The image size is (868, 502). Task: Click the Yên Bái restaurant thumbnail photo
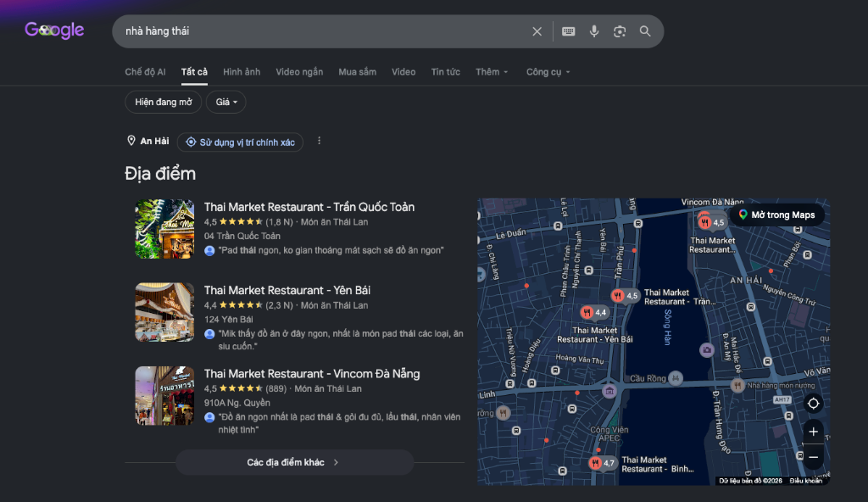coord(165,312)
